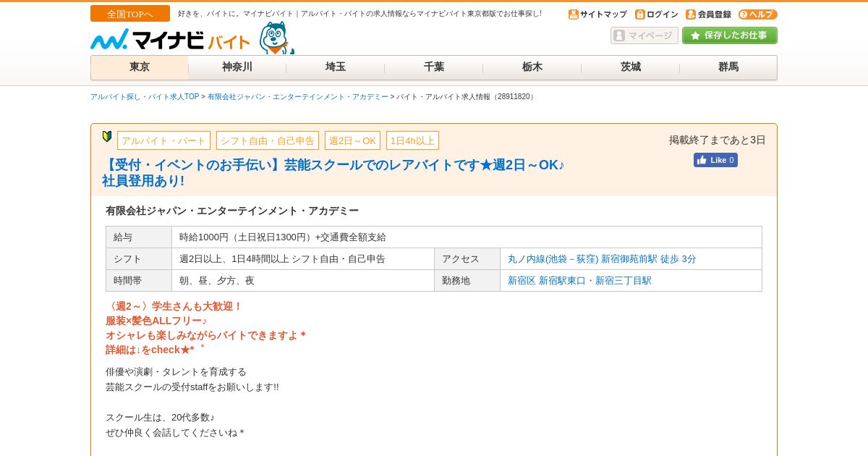Click the 週2日以上、1日4時間以上 shift cell
This screenshot has width=868, height=456.
click(x=303, y=259)
